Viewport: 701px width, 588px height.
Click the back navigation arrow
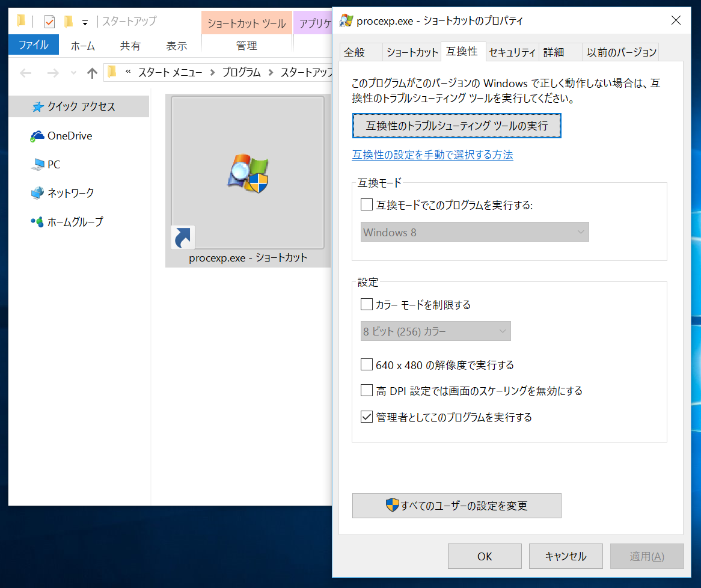(25, 73)
